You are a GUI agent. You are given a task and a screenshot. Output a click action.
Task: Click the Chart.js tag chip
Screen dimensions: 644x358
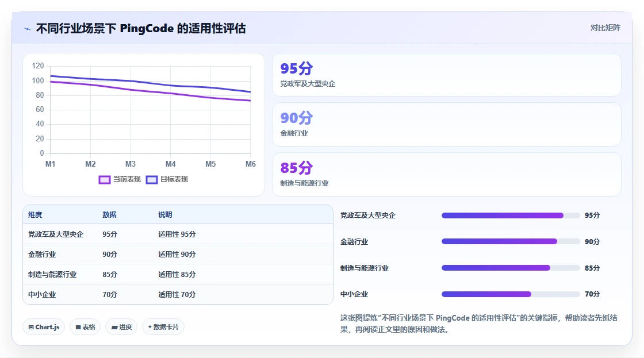44,327
